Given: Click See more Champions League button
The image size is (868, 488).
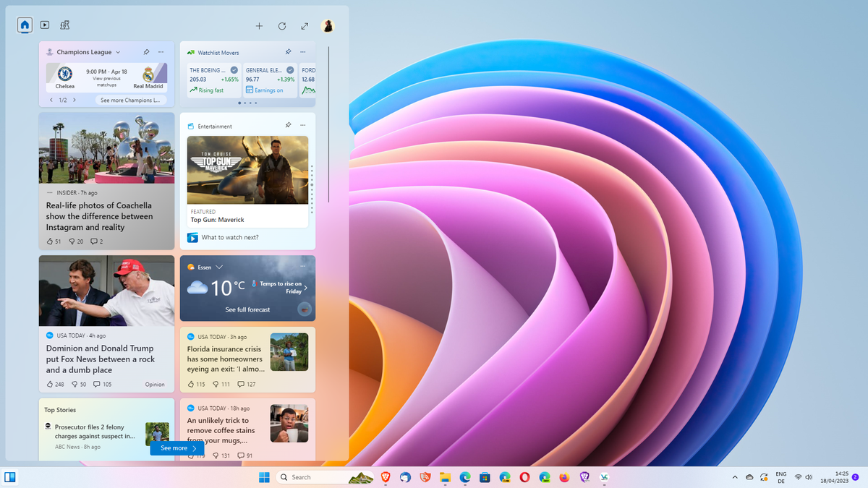Looking at the screenshot, I should (x=130, y=100).
